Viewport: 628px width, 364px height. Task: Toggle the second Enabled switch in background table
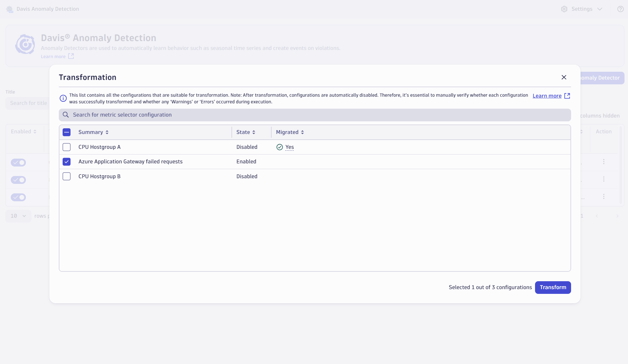pyautogui.click(x=18, y=180)
